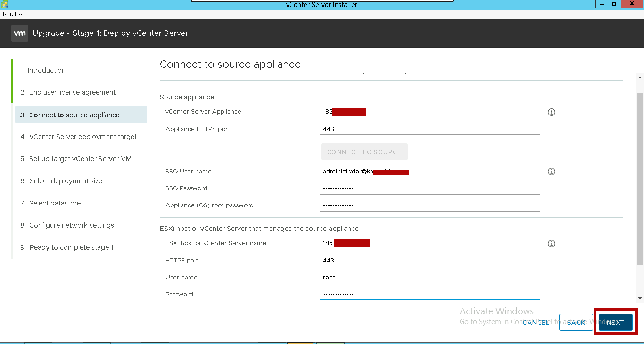This screenshot has width=644, height=344.
Task: Click the CONNECT TO SOURCE button
Action: 364,152
